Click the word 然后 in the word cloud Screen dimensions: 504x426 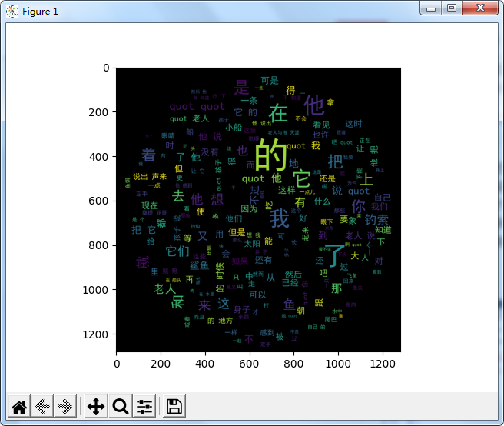[x=293, y=275]
